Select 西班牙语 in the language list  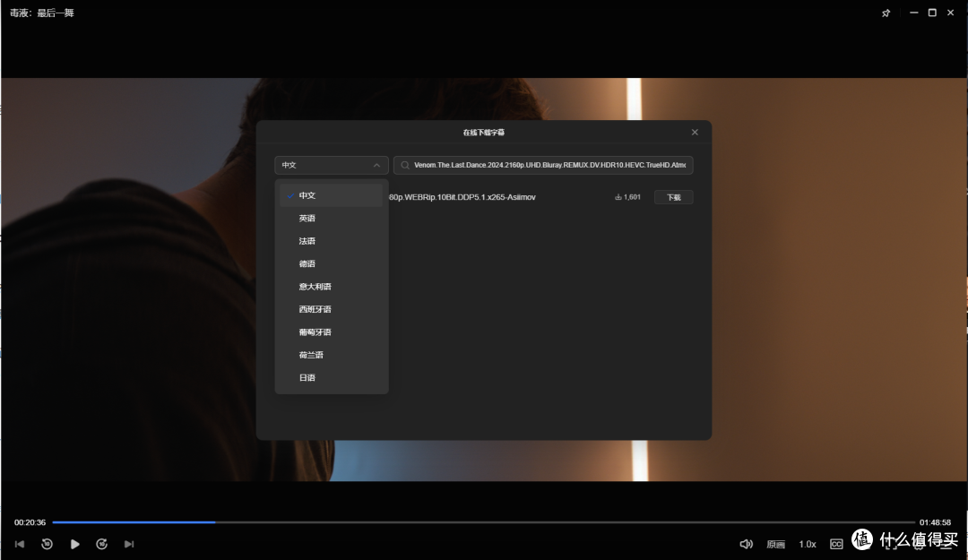332,309
